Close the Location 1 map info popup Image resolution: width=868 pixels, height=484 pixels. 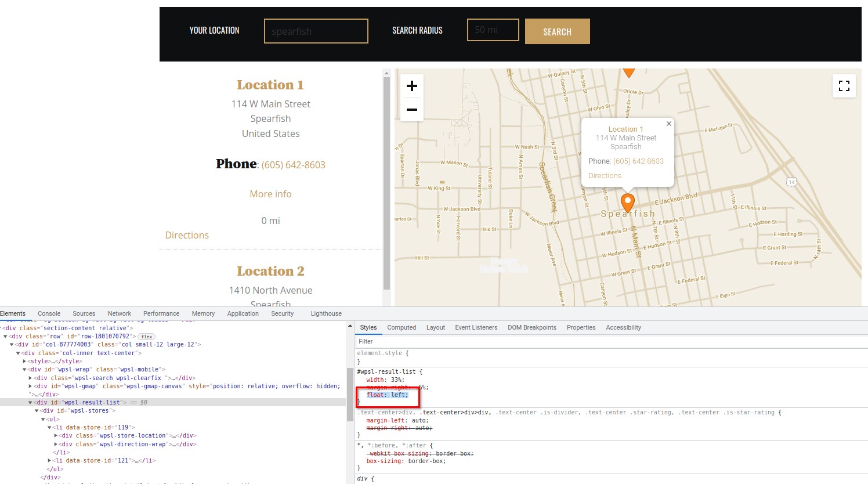(669, 124)
